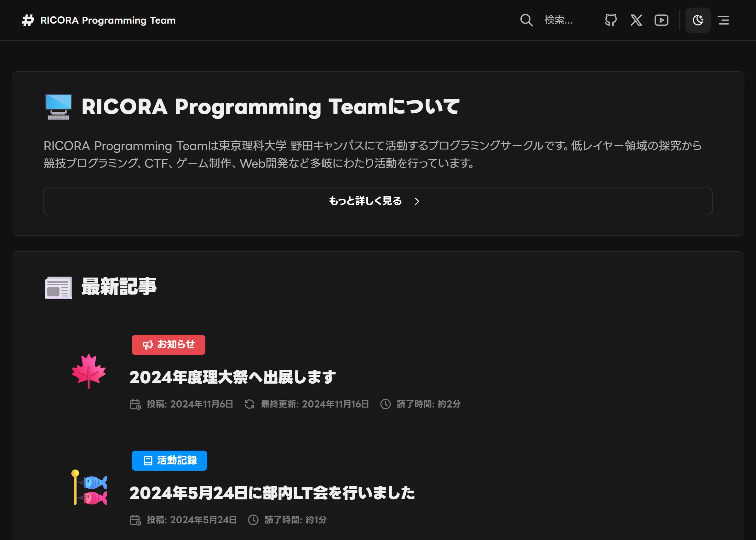The image size is (756, 540).
Task: Click RICORA Programming Team site title
Action: pos(108,20)
